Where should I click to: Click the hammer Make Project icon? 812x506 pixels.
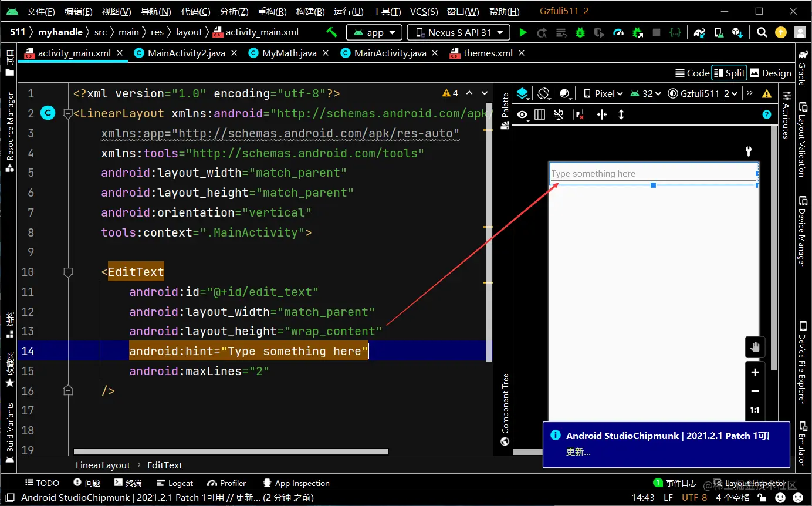point(331,32)
